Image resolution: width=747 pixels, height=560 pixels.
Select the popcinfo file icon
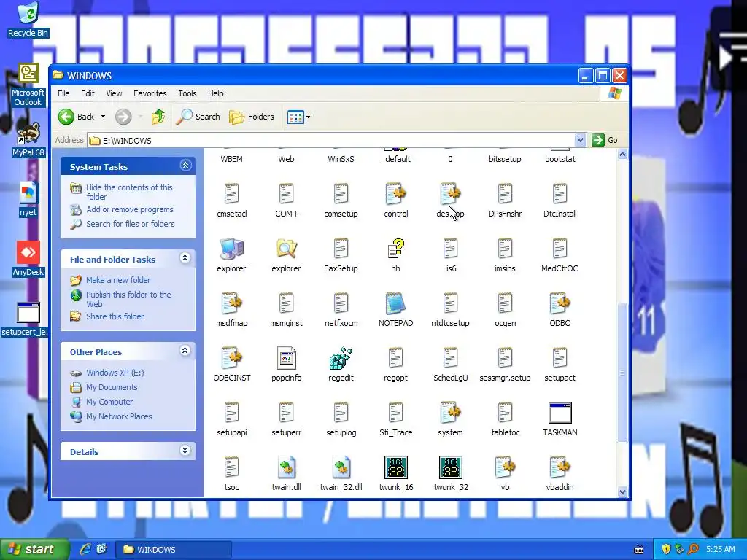286,358
